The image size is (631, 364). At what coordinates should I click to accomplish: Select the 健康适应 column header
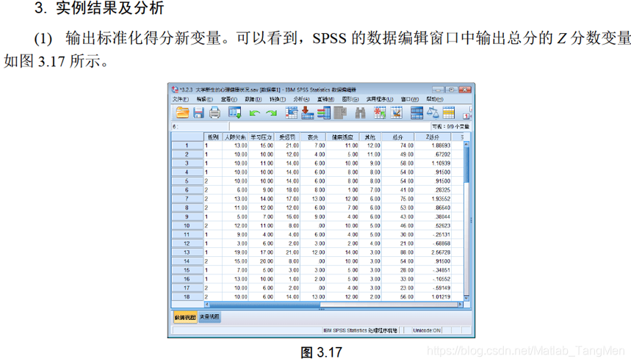coord(342,137)
